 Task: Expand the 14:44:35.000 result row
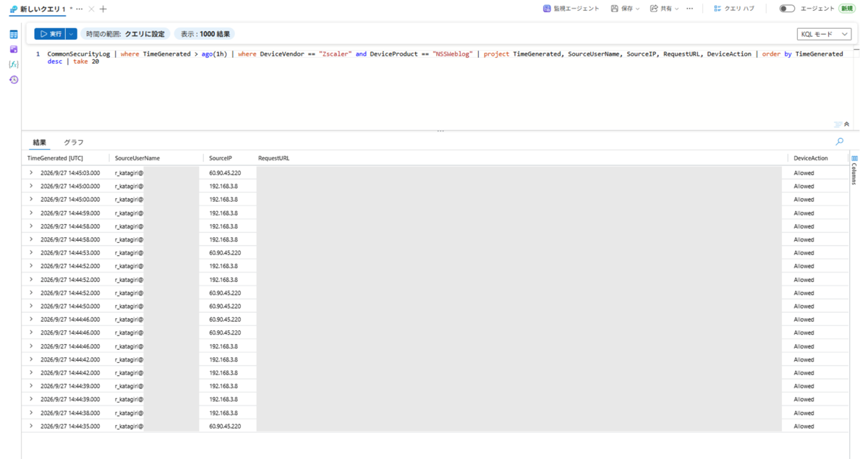pyautogui.click(x=31, y=426)
